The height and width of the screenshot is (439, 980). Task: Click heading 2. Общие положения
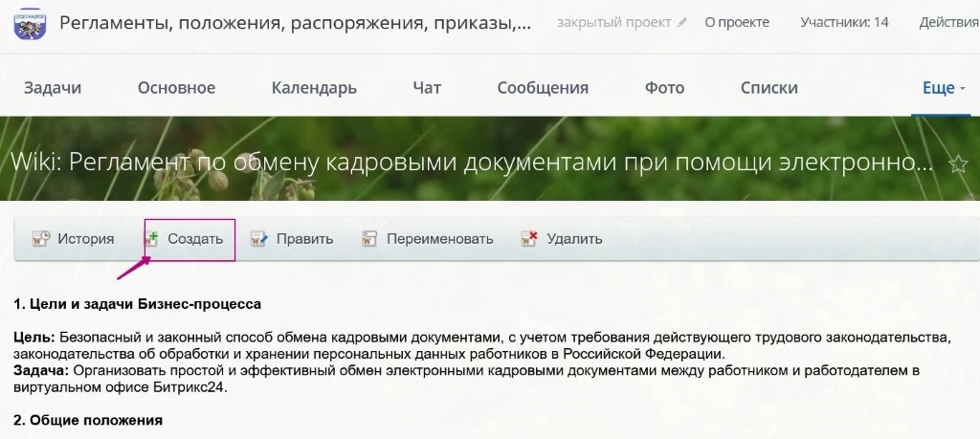88,420
